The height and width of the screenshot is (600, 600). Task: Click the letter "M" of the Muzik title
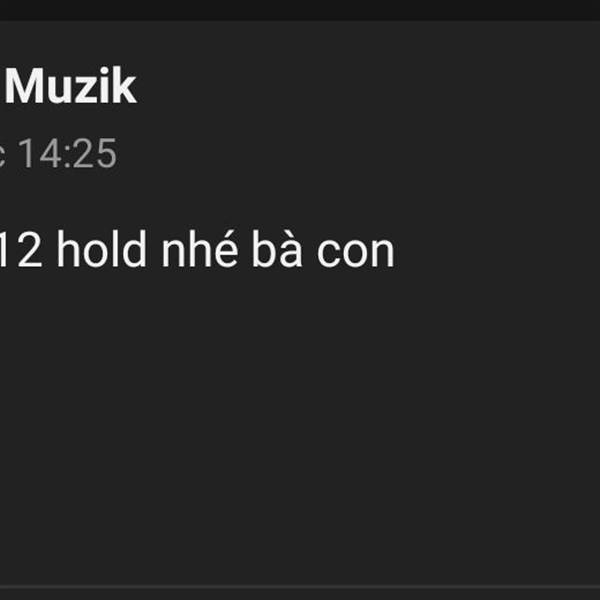pos(26,86)
